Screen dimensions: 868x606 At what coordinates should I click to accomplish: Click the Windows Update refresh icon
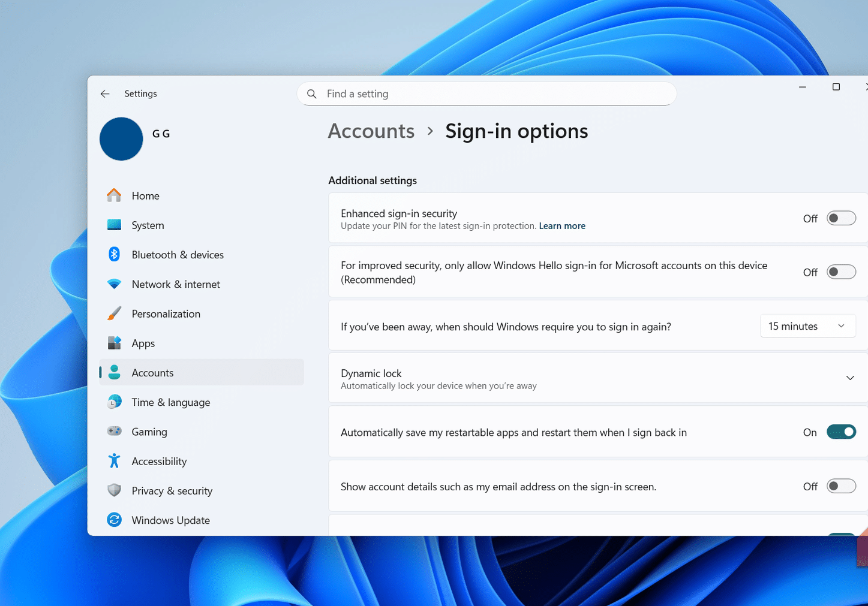tap(114, 520)
